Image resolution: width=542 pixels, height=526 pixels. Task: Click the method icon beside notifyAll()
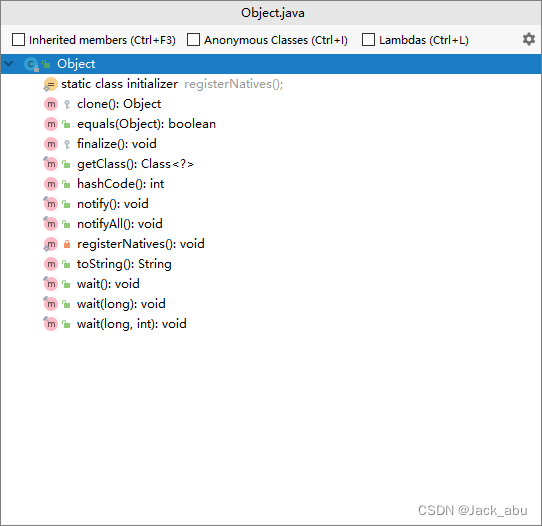tap(50, 224)
